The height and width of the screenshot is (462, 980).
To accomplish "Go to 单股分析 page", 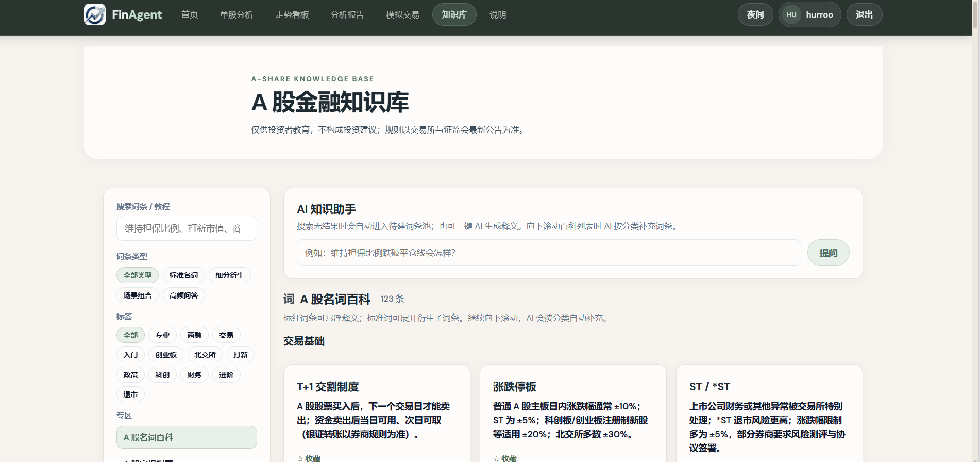I will click(236, 14).
